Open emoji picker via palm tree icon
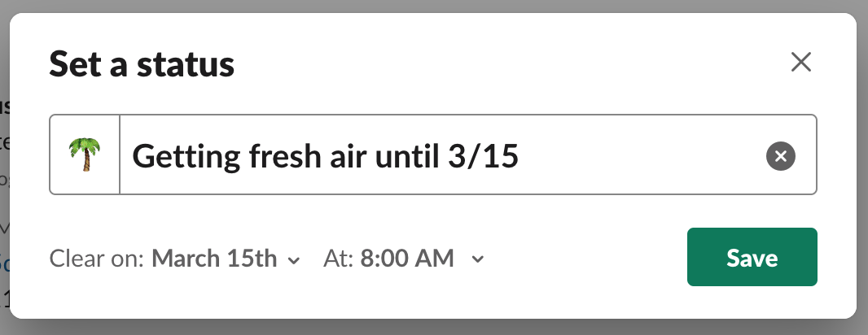868x335 pixels. [85, 154]
